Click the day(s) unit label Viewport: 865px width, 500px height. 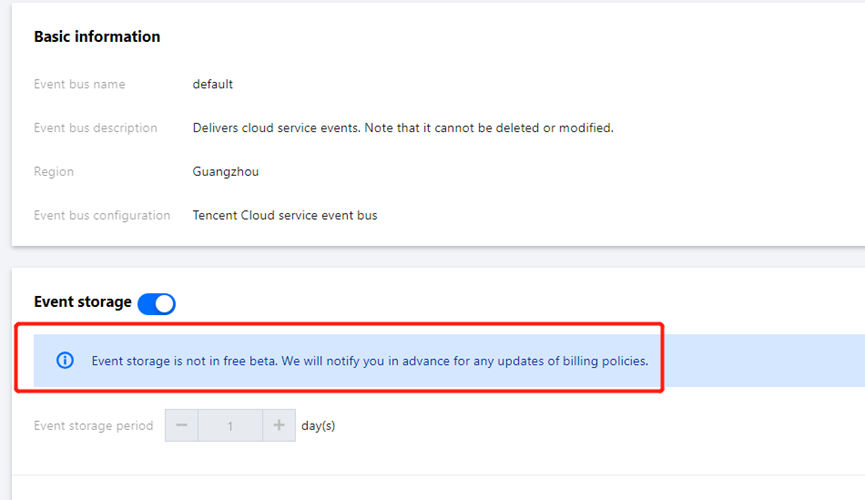318,425
